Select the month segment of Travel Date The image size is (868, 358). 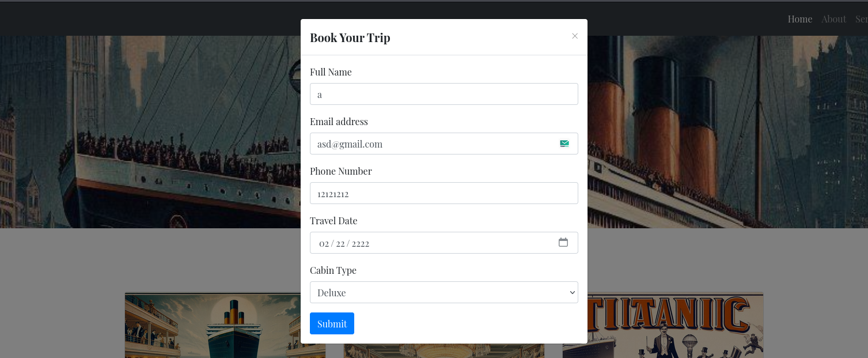click(x=324, y=244)
